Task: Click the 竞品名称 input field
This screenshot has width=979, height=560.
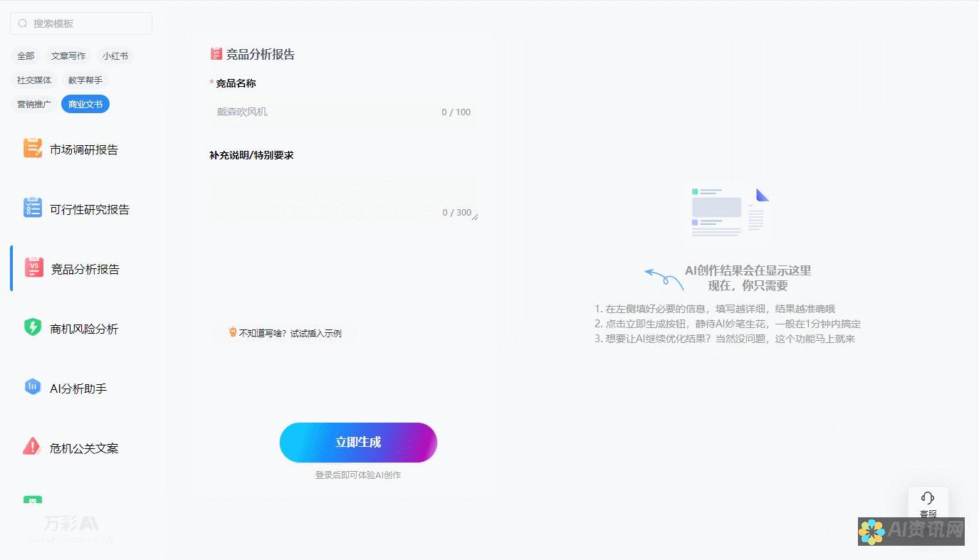Action: point(343,112)
